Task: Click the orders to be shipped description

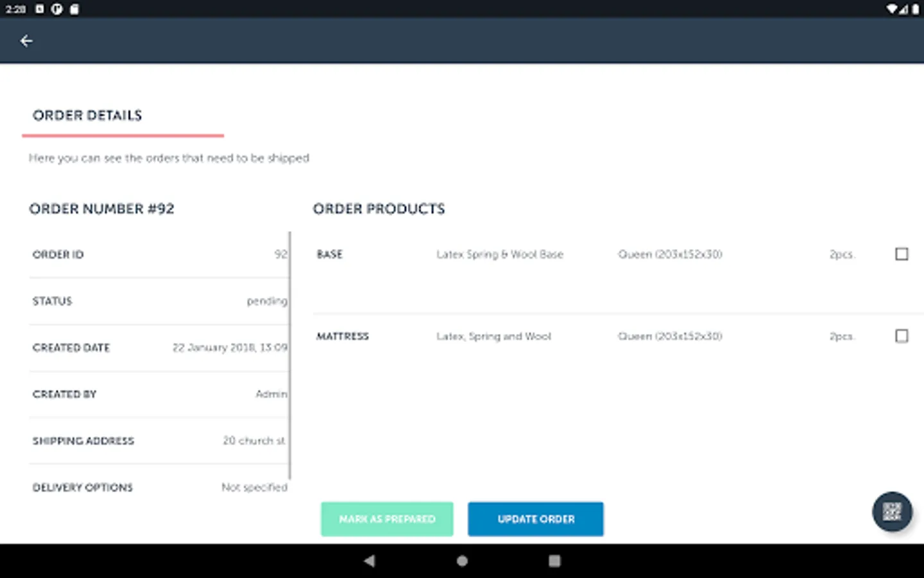Action: point(169,158)
